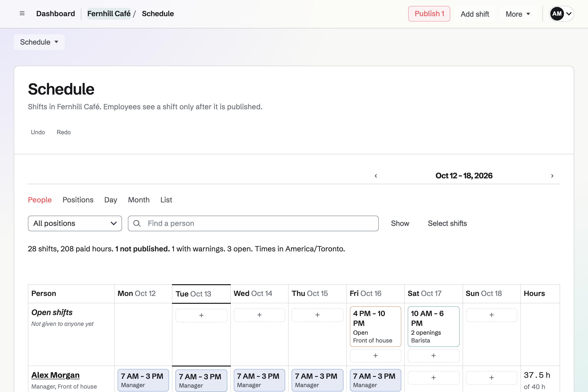Open Alex Morgan's Friday Manager shift
Screen dimensions: 588x392
[376, 380]
